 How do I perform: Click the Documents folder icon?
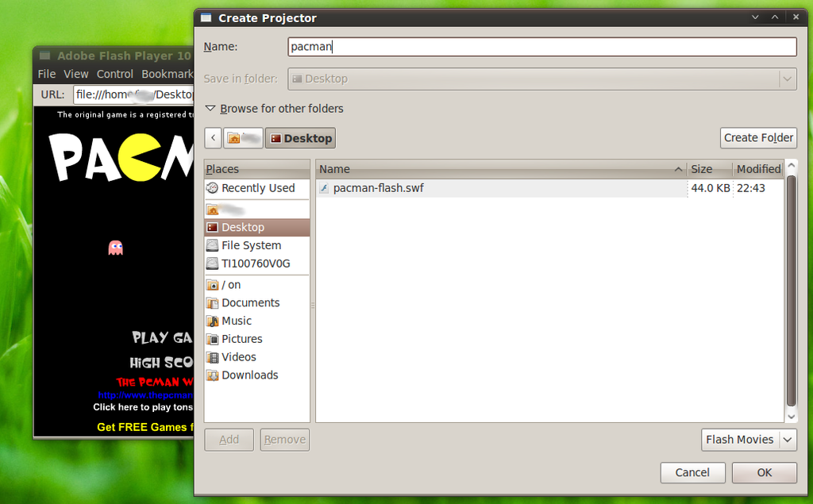point(212,303)
